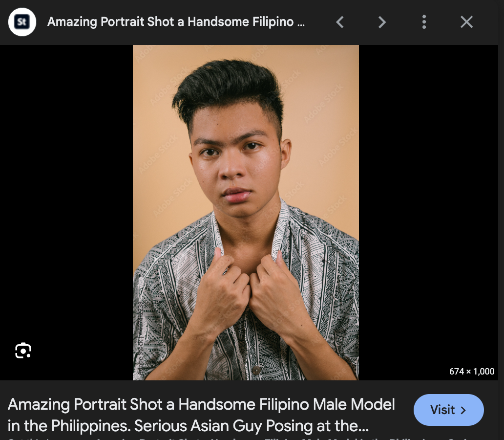Image resolution: width=504 pixels, height=440 pixels.
Task: Click the chevron arrow inside Visit button
Action: tap(463, 410)
